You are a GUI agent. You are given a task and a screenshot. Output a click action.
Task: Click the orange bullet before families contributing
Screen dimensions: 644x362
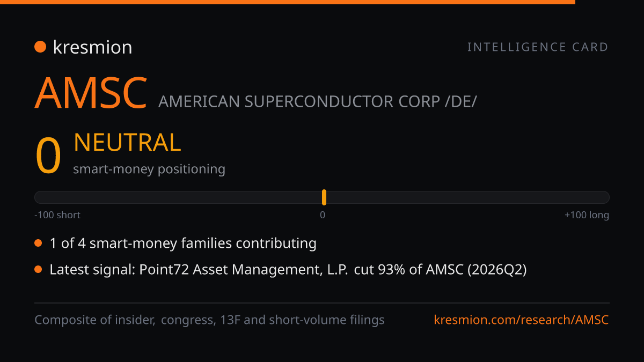(x=38, y=243)
